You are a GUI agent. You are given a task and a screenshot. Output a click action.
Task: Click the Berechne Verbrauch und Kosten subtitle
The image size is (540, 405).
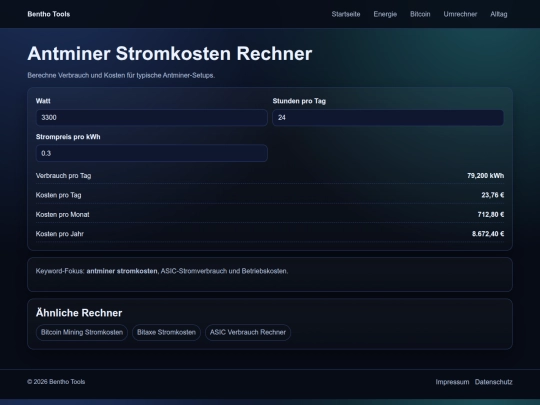(x=121, y=75)
